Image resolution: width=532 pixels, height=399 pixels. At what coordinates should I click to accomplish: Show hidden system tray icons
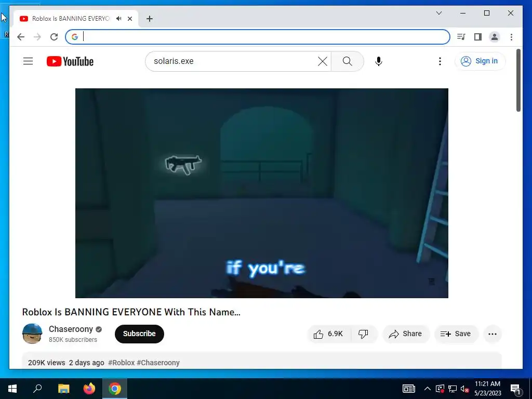tap(428, 389)
